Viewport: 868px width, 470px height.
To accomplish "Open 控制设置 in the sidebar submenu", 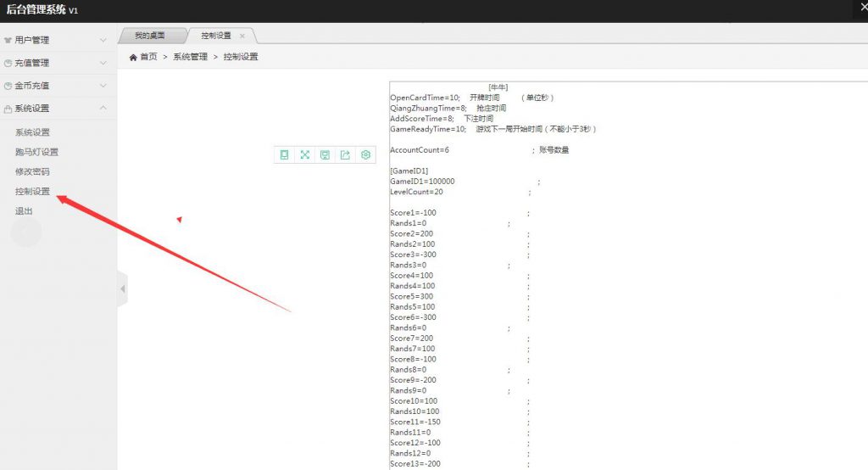I will 32,191.
